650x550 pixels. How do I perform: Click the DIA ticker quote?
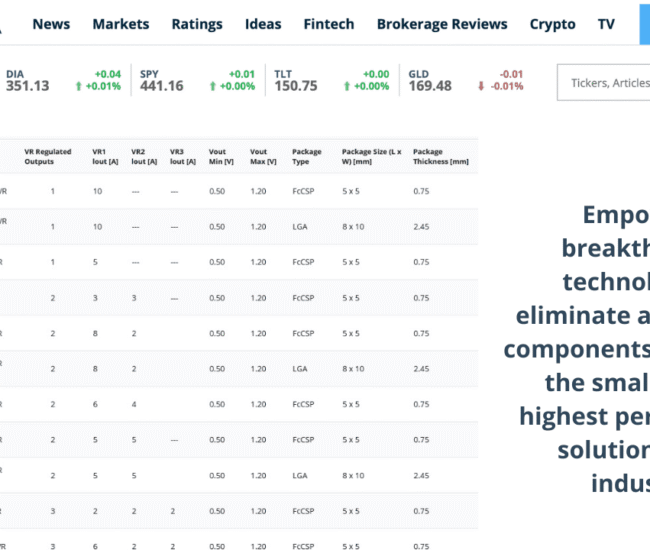[x=27, y=81]
